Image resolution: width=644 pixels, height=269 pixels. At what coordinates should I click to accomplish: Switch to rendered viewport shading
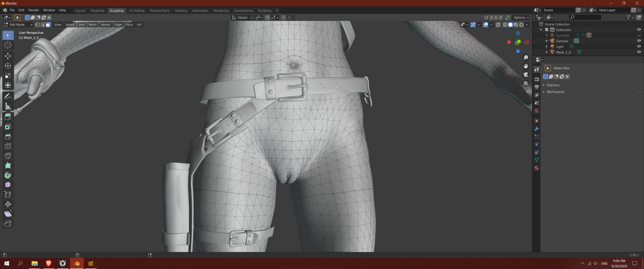521,24
